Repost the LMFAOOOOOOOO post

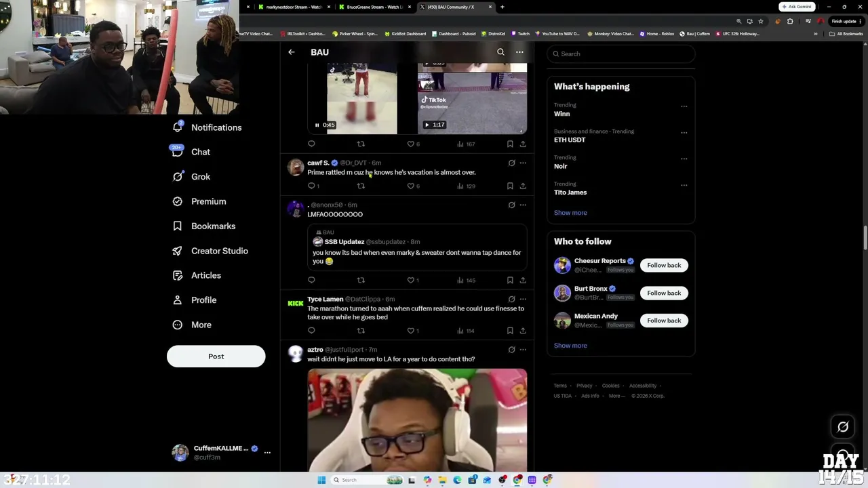(361, 280)
